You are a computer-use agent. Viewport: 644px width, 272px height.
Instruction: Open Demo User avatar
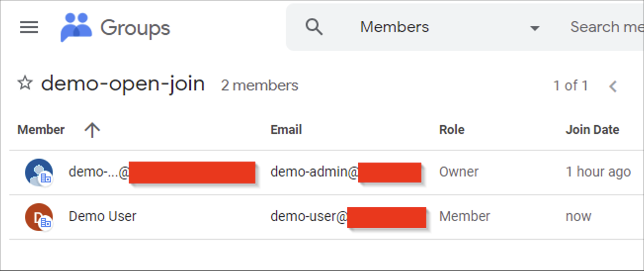coord(39,217)
